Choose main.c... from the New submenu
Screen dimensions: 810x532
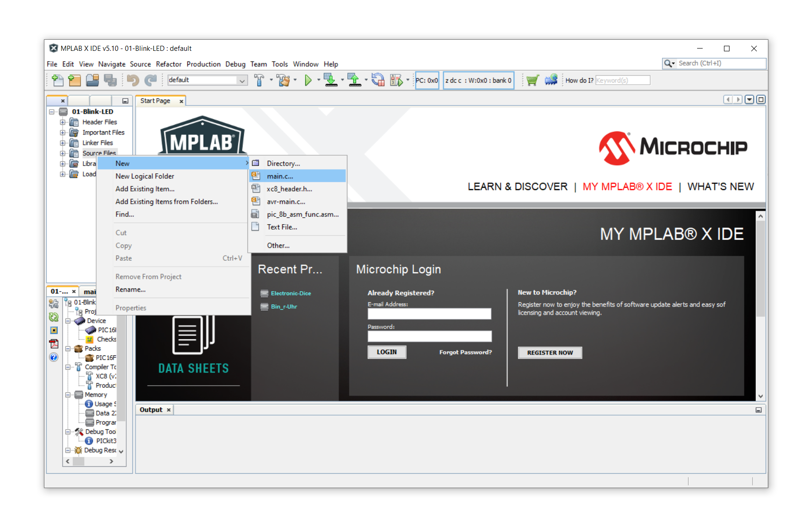tap(280, 176)
